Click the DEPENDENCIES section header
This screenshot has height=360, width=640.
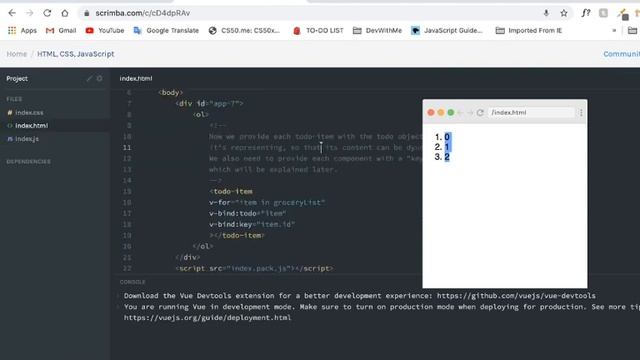[29, 162]
